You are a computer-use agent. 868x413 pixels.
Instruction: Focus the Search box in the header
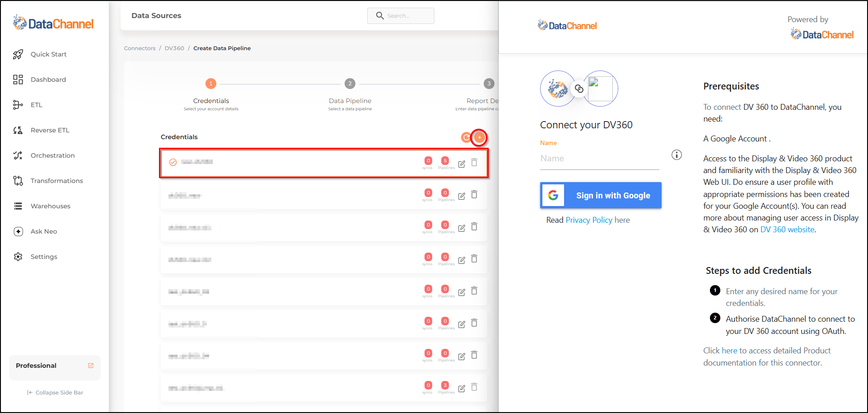pyautogui.click(x=401, y=16)
